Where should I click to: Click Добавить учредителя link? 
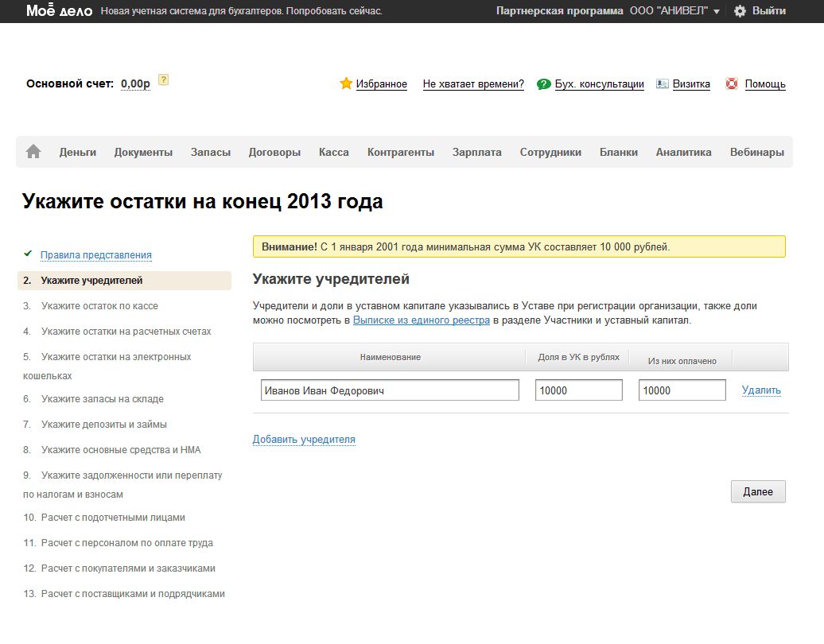[304, 439]
